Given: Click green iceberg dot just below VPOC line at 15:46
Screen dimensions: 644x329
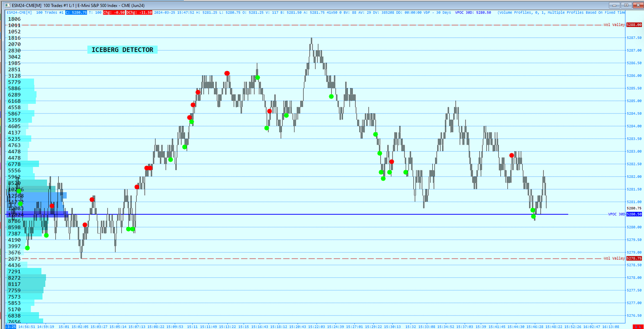Looking at the screenshot, I should pos(533,217).
